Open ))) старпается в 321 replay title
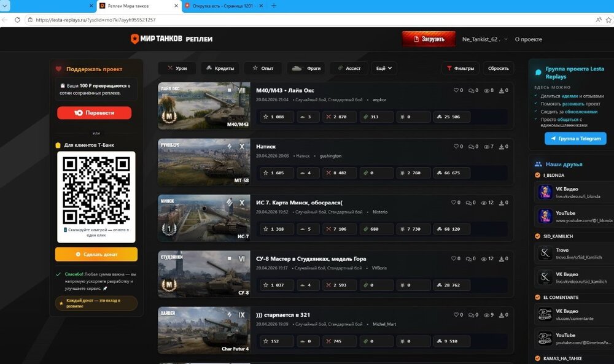Image resolution: width=614 pixels, height=364 pixels. [282, 315]
